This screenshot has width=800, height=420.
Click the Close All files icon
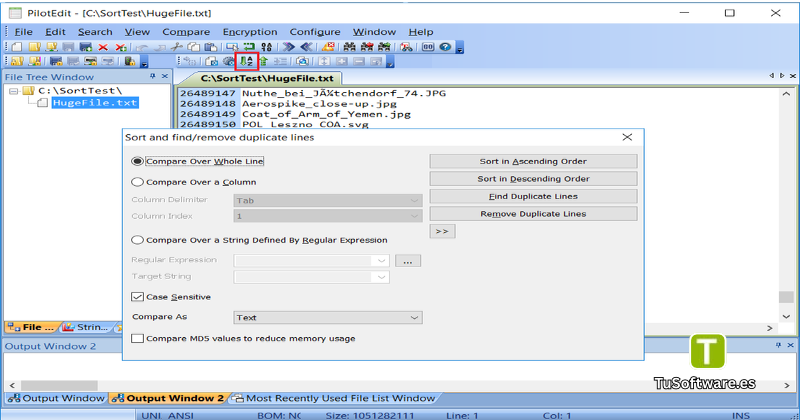121,47
